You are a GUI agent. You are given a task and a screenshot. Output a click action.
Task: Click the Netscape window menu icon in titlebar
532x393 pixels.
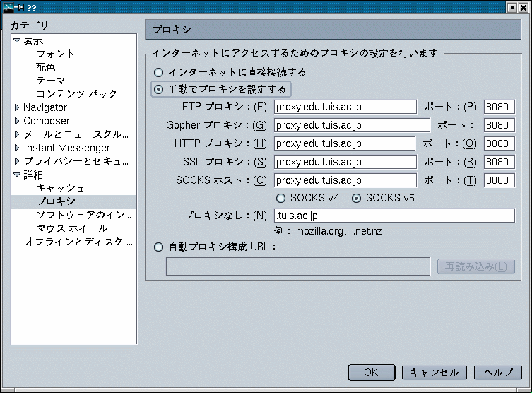(x=8, y=7)
